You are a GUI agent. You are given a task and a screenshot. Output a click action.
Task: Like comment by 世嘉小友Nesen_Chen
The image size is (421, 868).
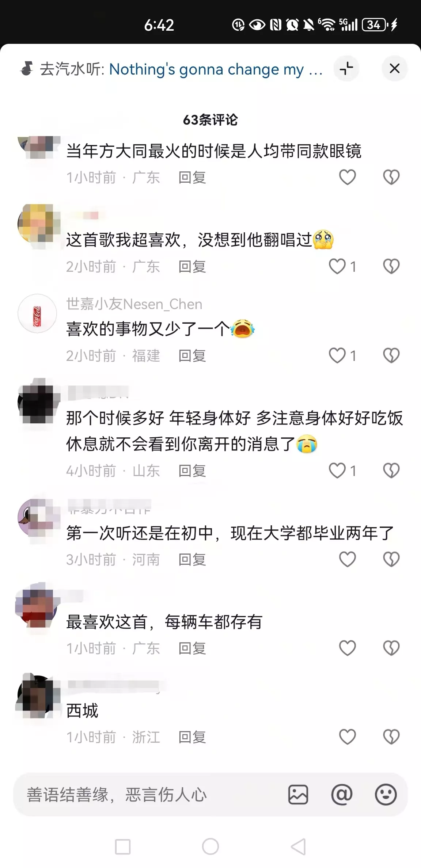tap(337, 355)
